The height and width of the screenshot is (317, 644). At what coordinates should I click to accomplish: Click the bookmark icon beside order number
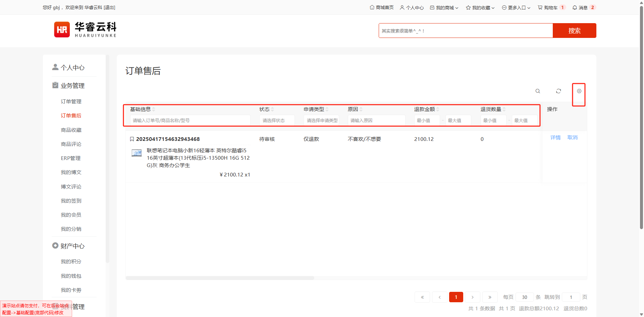[x=132, y=139]
